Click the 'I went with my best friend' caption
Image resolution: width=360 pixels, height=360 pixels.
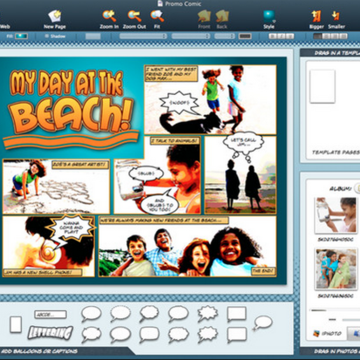click(x=171, y=73)
